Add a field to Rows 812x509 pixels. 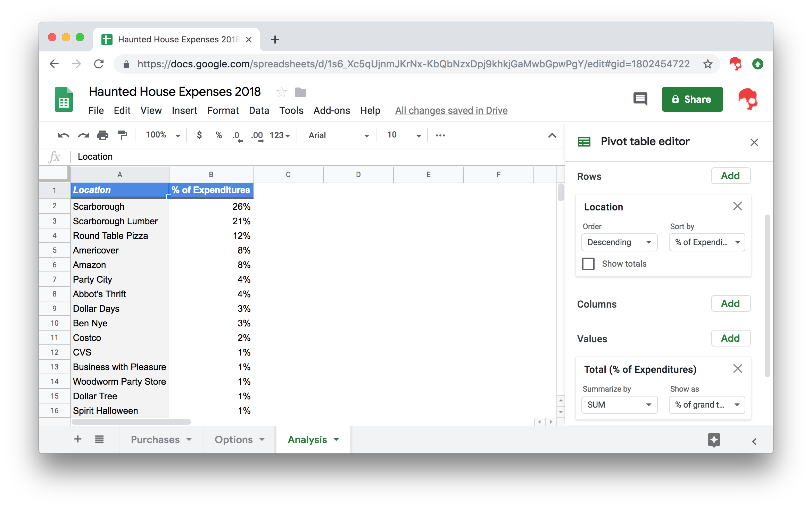pyautogui.click(x=731, y=176)
